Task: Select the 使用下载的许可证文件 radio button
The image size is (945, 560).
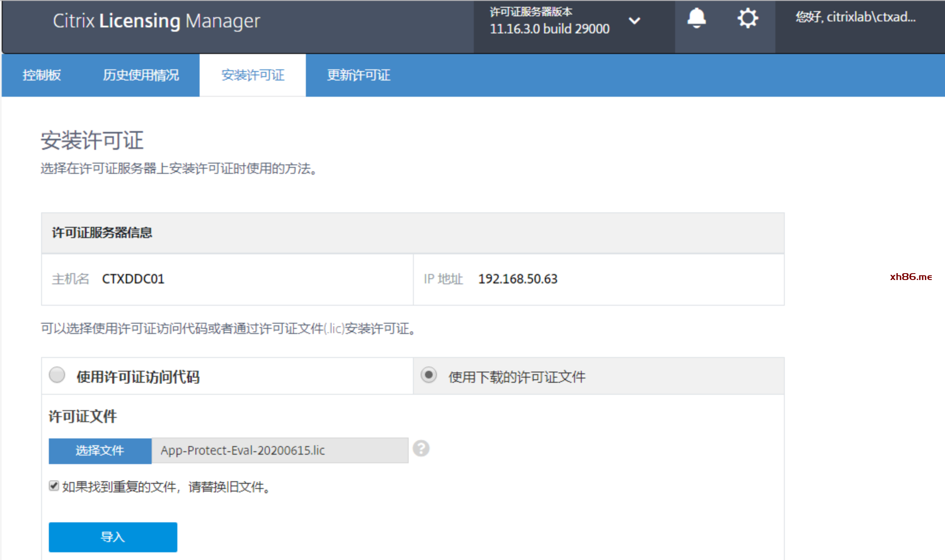Action: tap(428, 375)
